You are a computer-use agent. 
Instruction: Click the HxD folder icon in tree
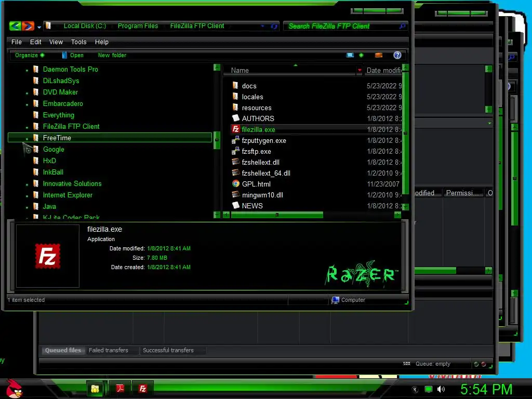click(36, 161)
